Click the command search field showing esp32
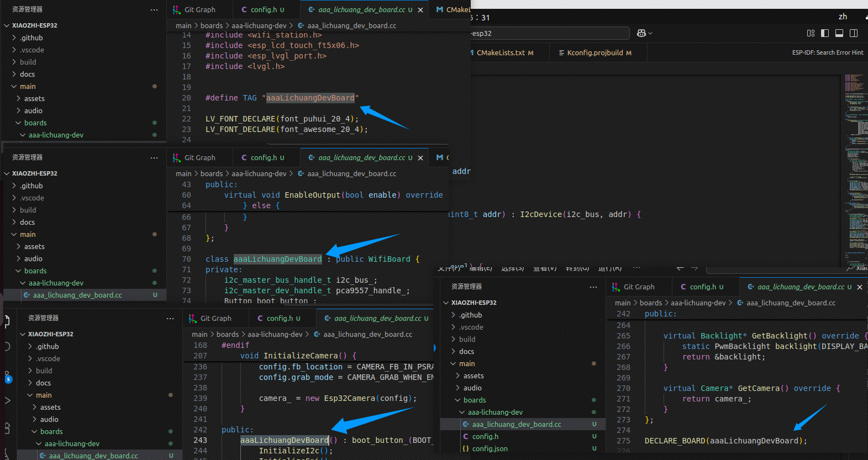The height and width of the screenshot is (460, 868). [x=550, y=33]
